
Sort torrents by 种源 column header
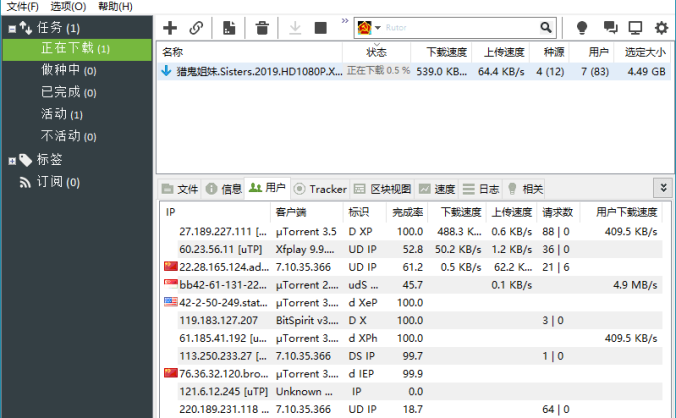pyautogui.click(x=550, y=52)
